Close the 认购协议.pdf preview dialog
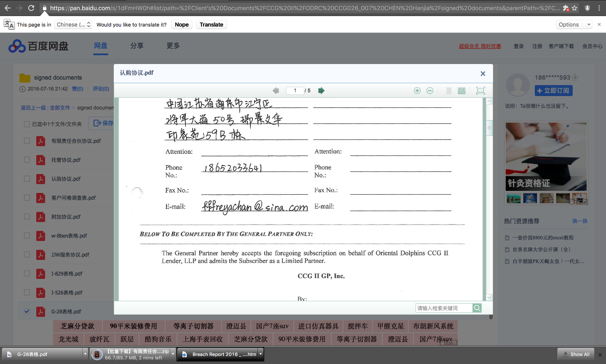This screenshot has width=606, height=364. pos(483,74)
